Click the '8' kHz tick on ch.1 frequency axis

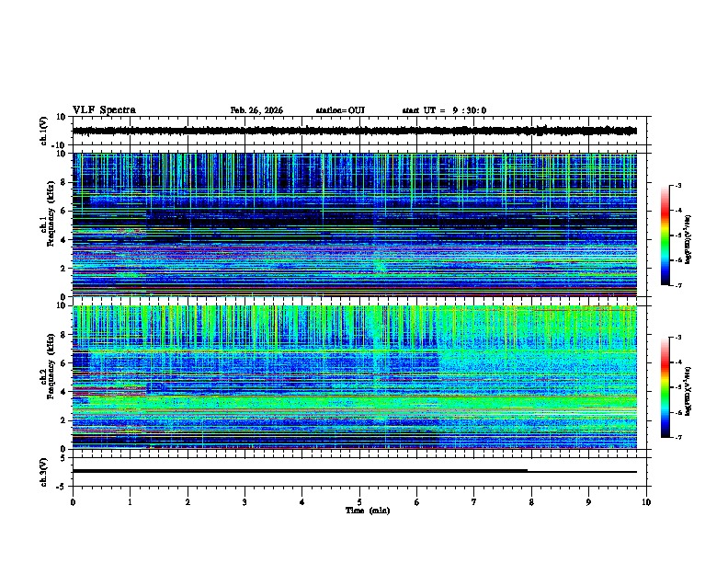point(63,182)
